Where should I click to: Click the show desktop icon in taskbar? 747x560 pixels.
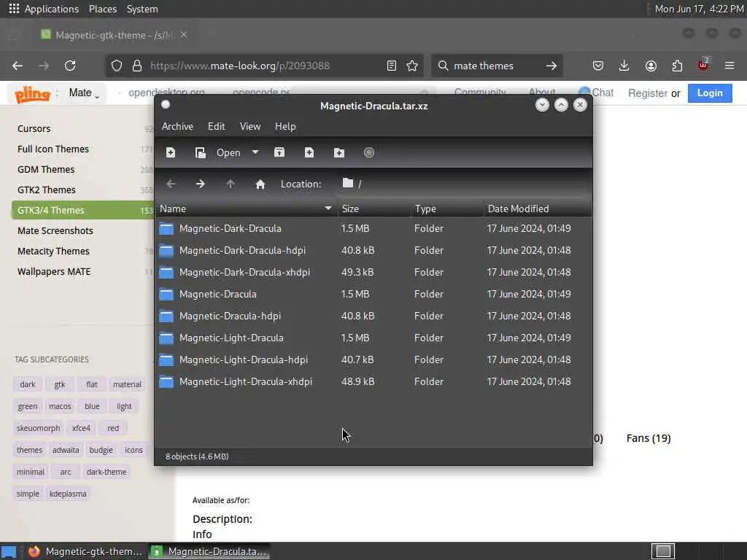click(9, 551)
